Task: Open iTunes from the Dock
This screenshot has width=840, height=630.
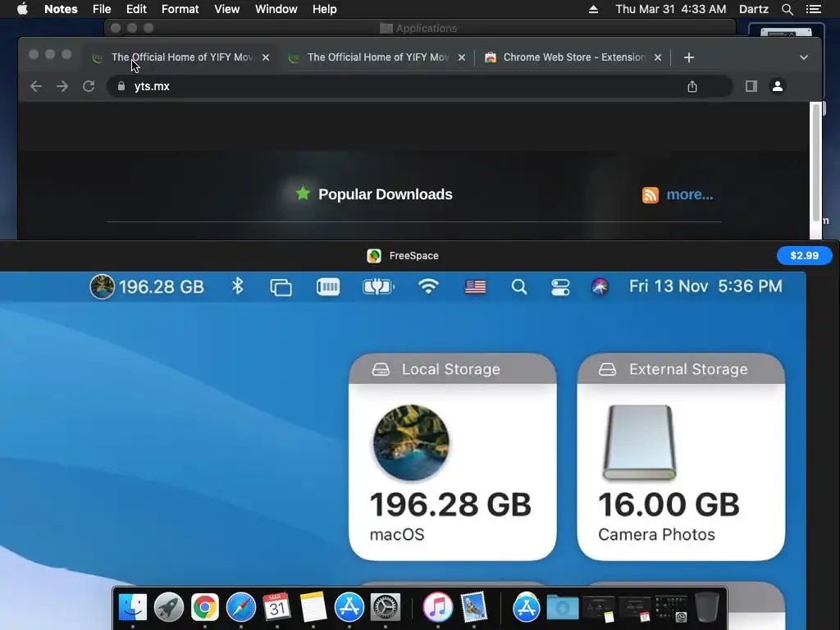Action: tap(438, 607)
